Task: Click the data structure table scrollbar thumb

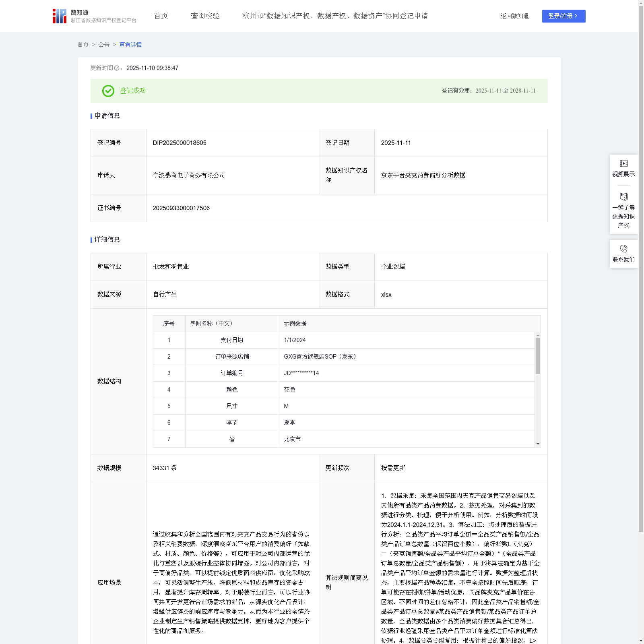Action: pyautogui.click(x=538, y=356)
